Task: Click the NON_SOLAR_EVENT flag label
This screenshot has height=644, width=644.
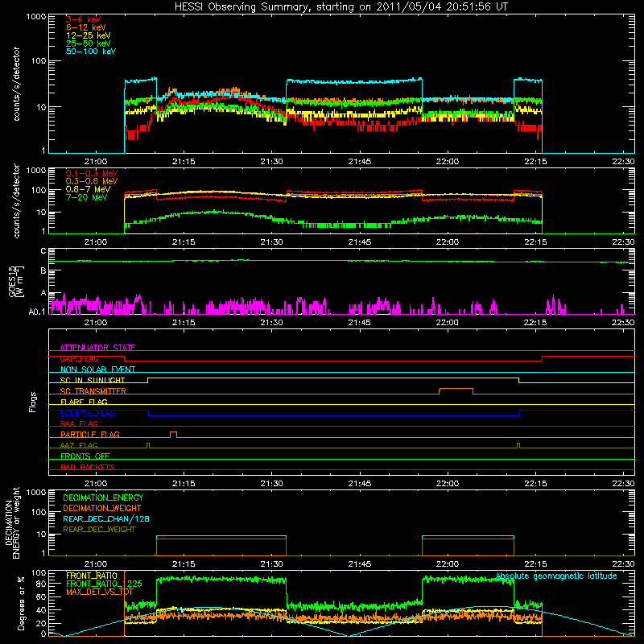Action: 97,369
